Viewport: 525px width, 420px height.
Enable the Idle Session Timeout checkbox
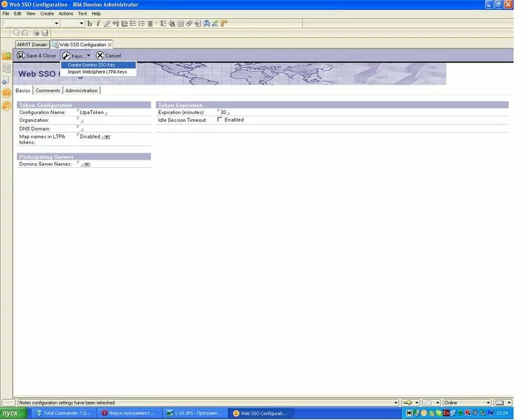pos(220,120)
